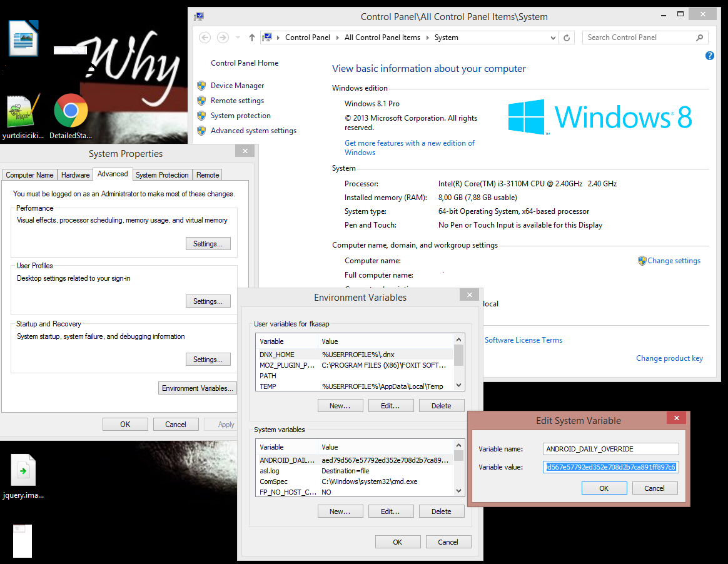This screenshot has height=564, width=728.
Task: Click OK in Environment Variables dialog
Action: [397, 541]
